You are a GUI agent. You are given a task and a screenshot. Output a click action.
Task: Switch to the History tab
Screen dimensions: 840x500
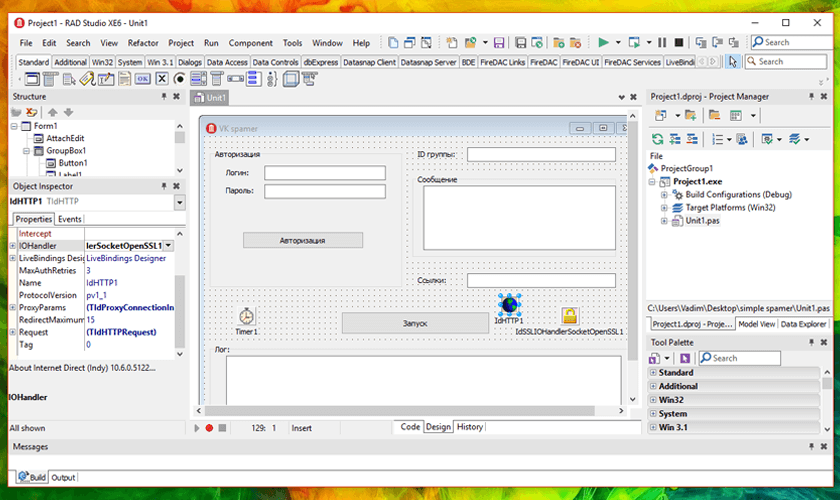click(x=470, y=427)
